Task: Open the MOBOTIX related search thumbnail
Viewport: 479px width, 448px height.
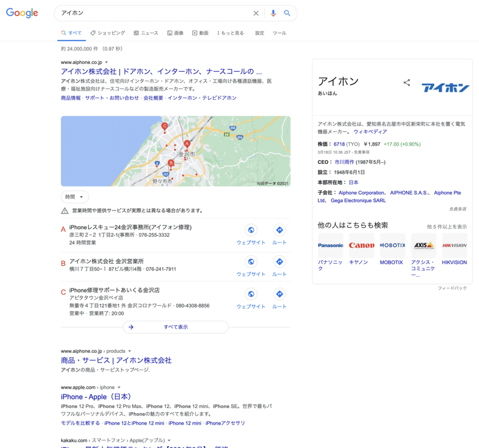Action: click(x=393, y=245)
